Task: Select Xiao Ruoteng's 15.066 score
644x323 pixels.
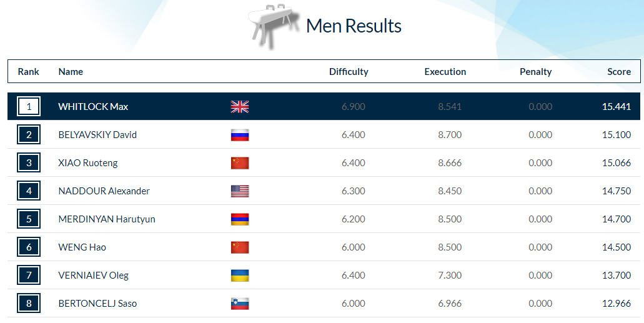Action: point(617,162)
